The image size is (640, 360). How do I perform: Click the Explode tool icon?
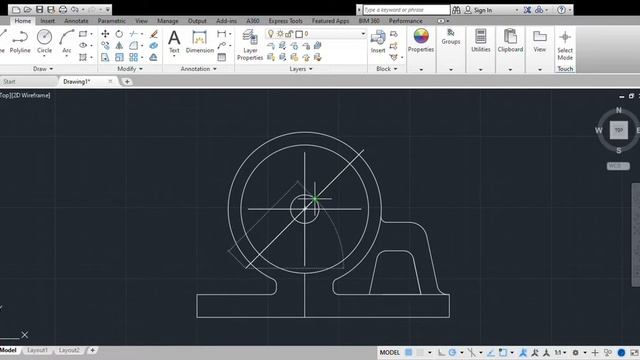(154, 46)
